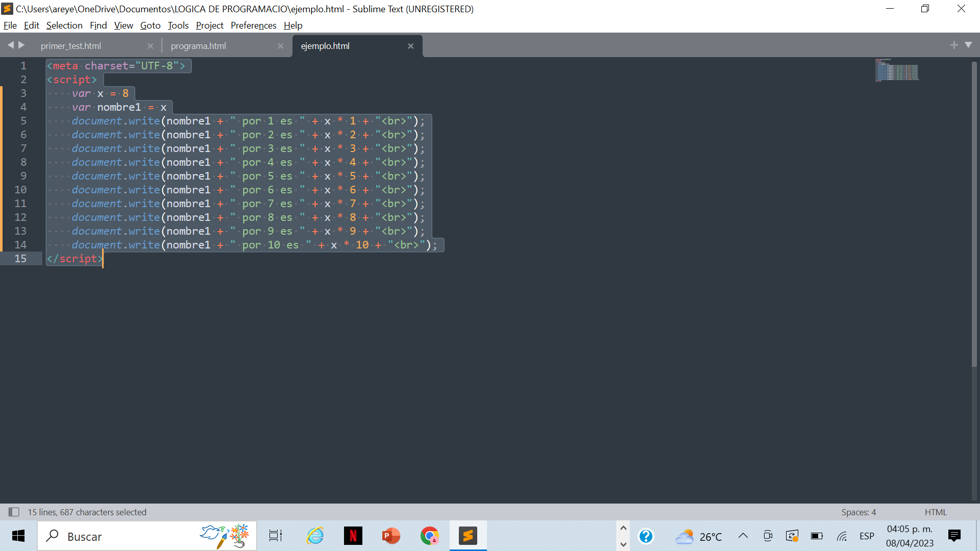Open the Project menu
Image resolution: width=980 pixels, height=551 pixels.
[x=210, y=26]
